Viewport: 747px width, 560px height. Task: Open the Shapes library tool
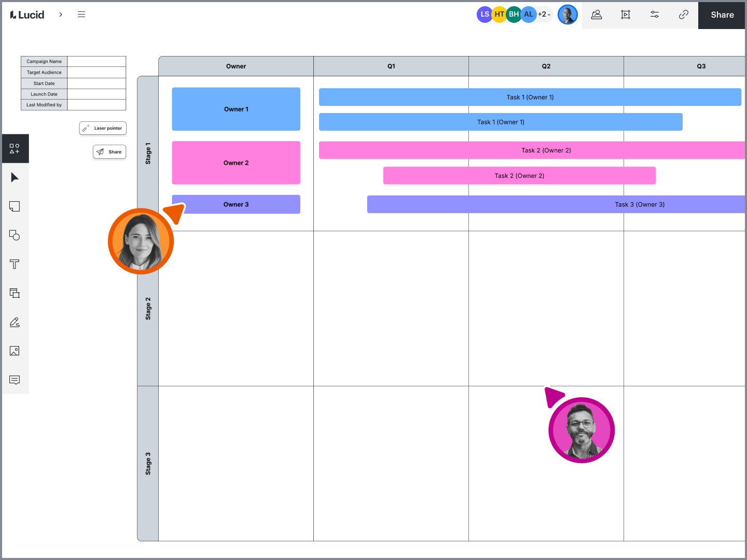coord(15,149)
